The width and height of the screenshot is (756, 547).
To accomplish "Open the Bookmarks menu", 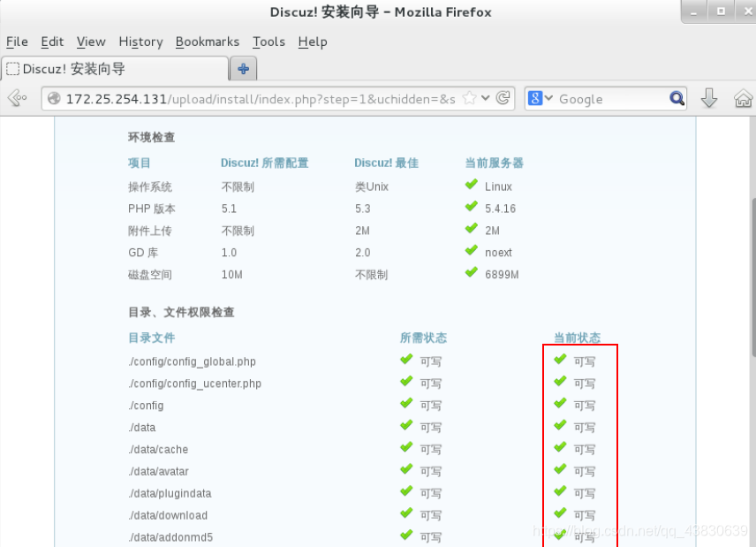I will coord(208,42).
